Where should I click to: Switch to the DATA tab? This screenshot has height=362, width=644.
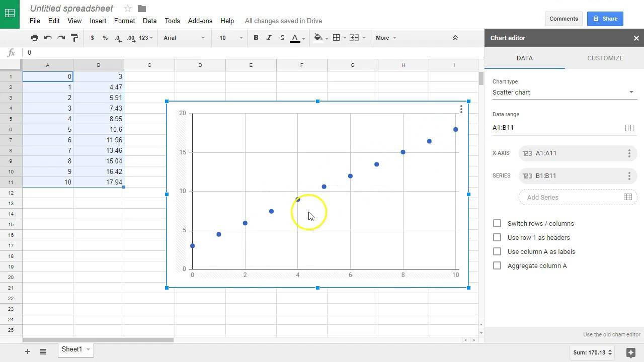[524, 58]
